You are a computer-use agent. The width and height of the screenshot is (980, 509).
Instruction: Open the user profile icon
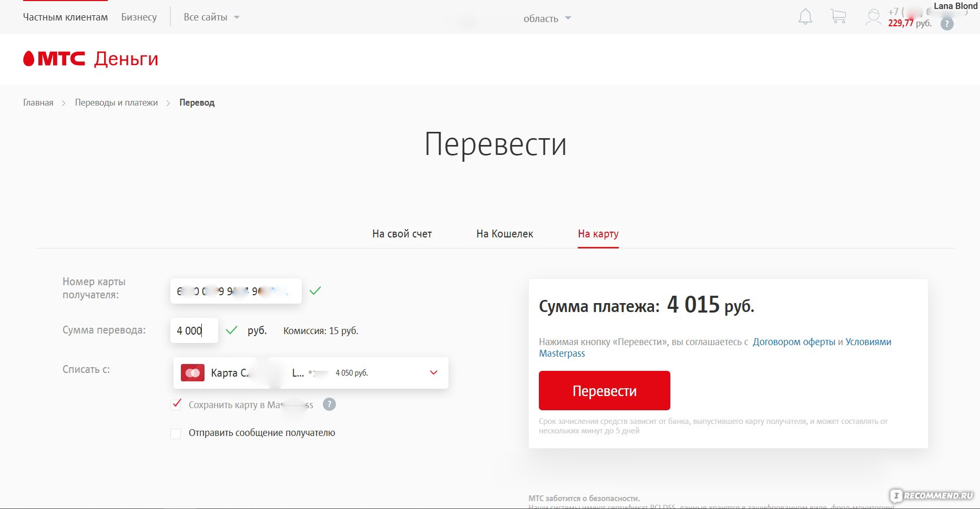[x=873, y=17]
